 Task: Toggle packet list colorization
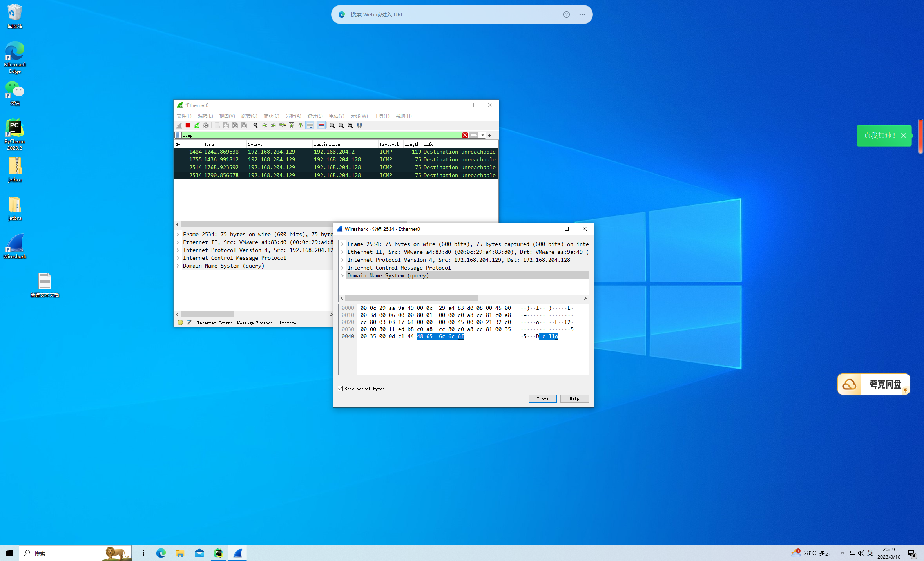click(321, 125)
